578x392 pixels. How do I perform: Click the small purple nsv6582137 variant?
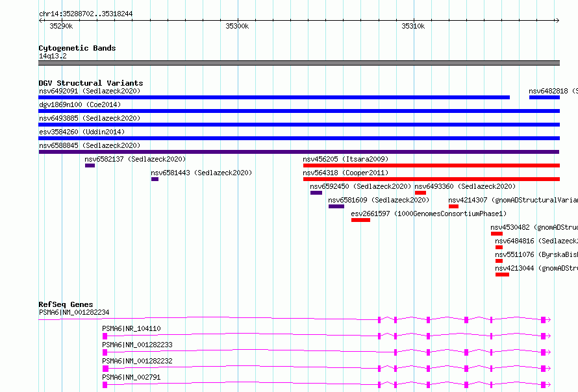pos(90,165)
